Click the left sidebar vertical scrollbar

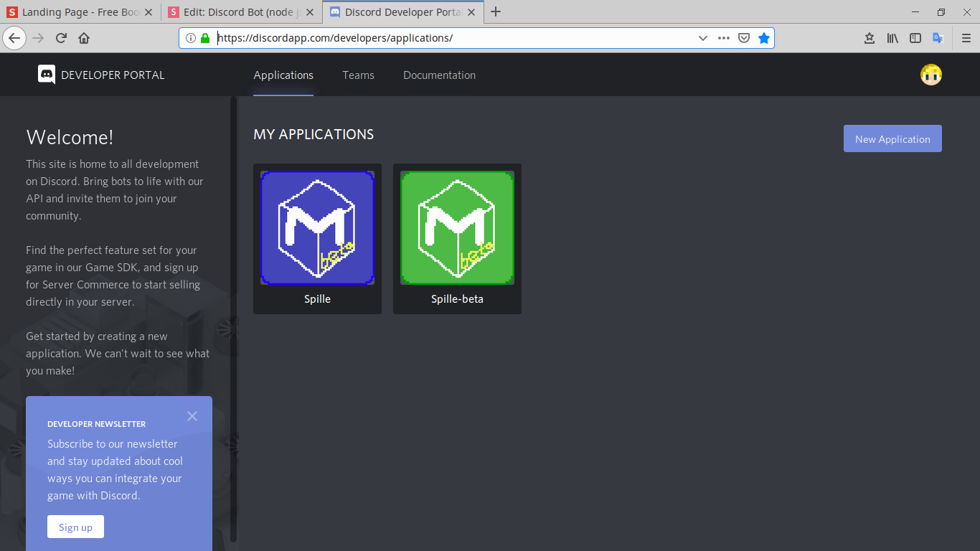coord(233,319)
